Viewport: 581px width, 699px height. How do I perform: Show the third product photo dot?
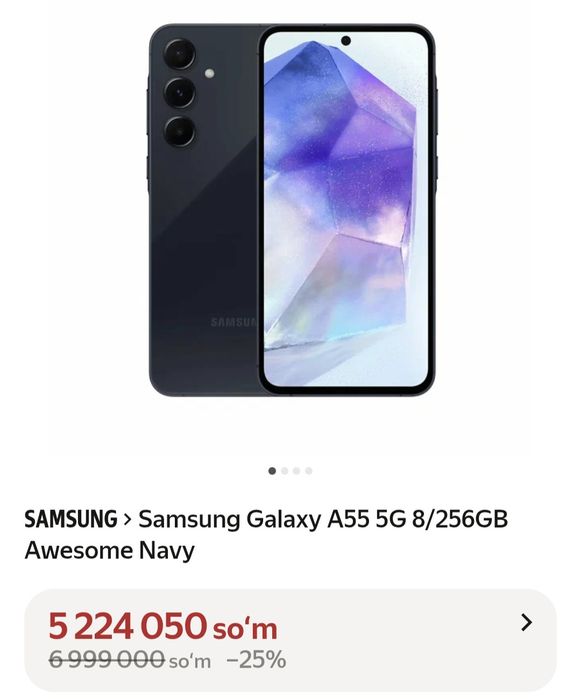tap(297, 471)
